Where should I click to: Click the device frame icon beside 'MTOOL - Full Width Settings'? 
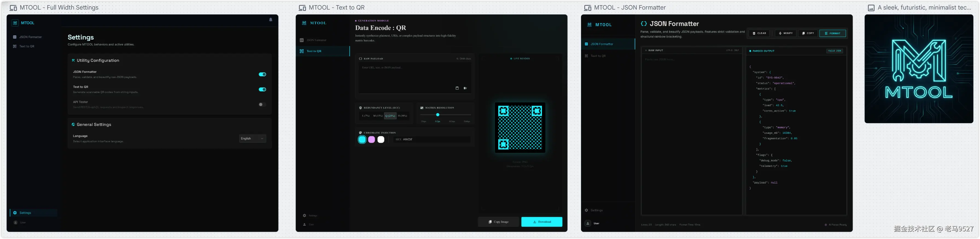point(13,8)
